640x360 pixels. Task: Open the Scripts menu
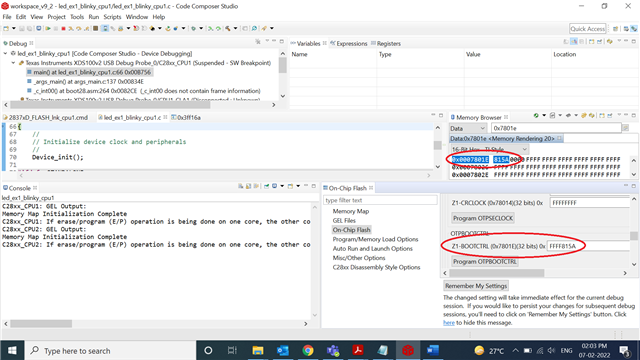[x=112, y=17]
